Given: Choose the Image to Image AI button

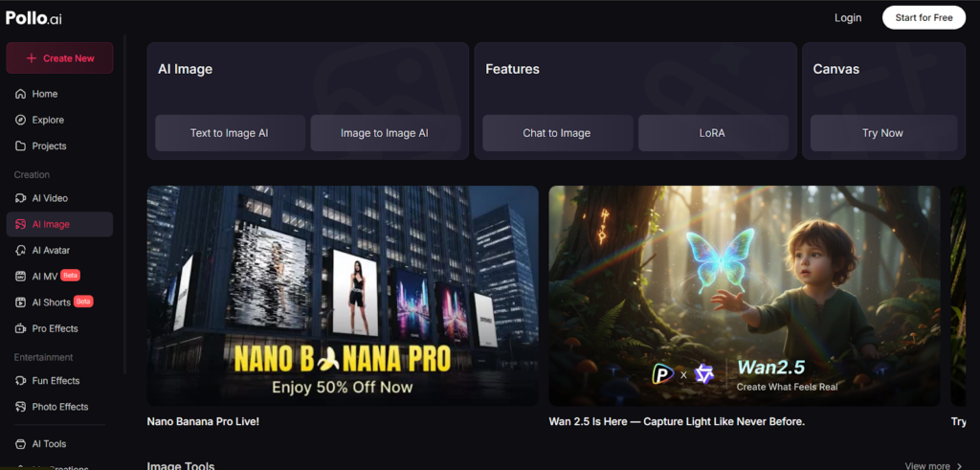Looking at the screenshot, I should (385, 133).
